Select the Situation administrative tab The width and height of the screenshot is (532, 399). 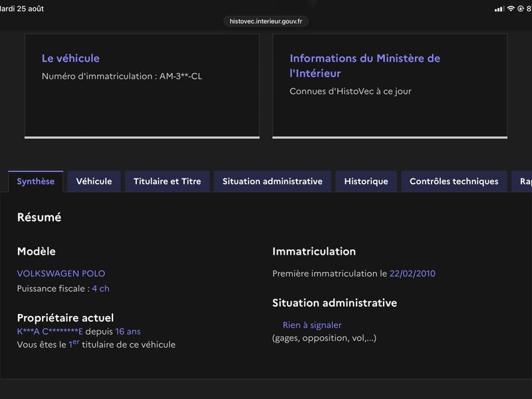pyautogui.click(x=273, y=182)
